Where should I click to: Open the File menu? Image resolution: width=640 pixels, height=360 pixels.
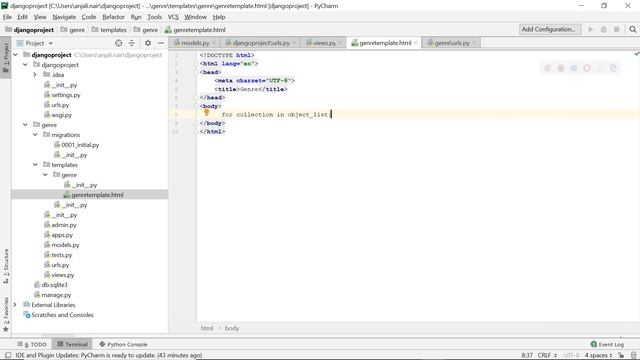click(x=7, y=17)
